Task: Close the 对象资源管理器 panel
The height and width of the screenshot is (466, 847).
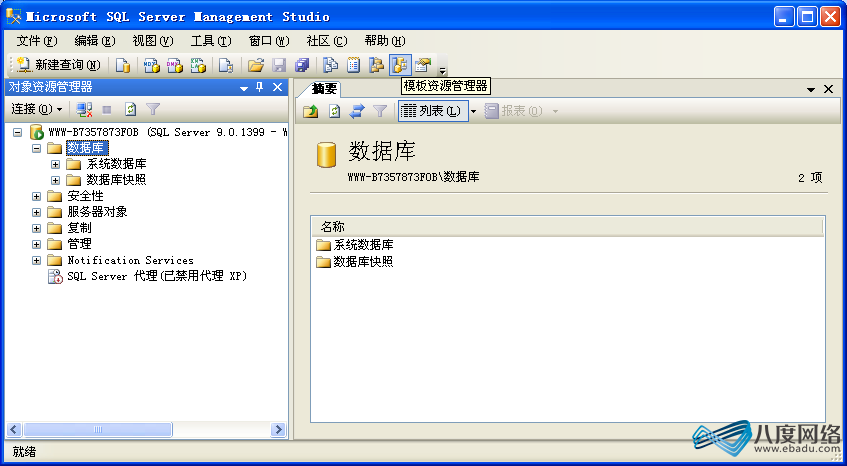Action: [x=277, y=87]
